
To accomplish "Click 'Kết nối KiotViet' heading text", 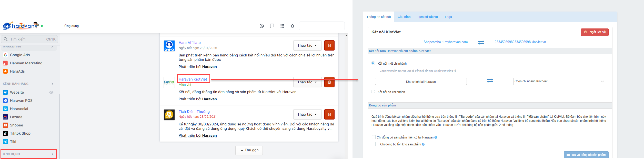I will click(x=386, y=32).
